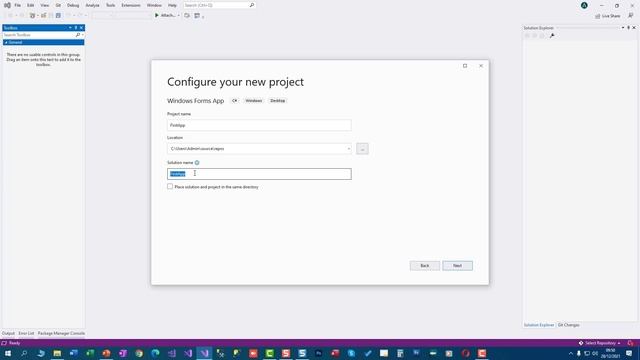Open the Window menu
The height and width of the screenshot is (360, 640).
[x=154, y=5]
